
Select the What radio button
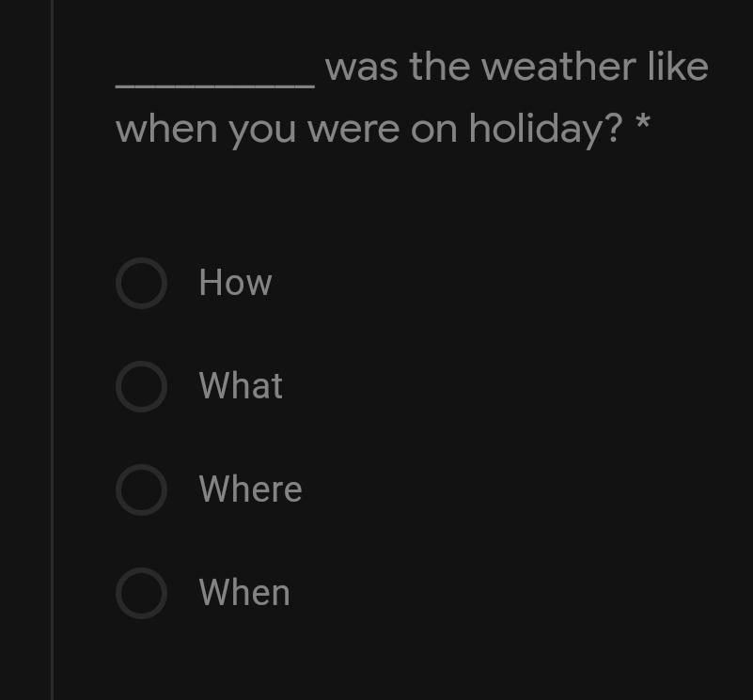[141, 386]
